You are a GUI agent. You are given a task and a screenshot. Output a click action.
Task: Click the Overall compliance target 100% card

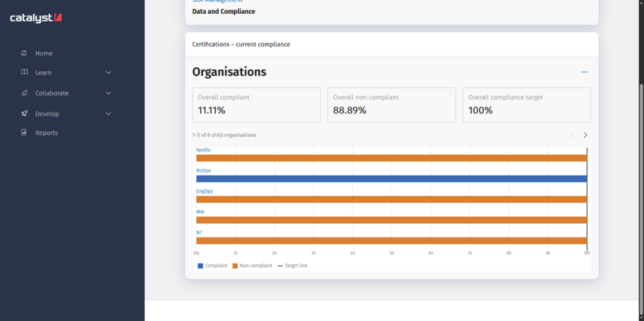pos(527,105)
